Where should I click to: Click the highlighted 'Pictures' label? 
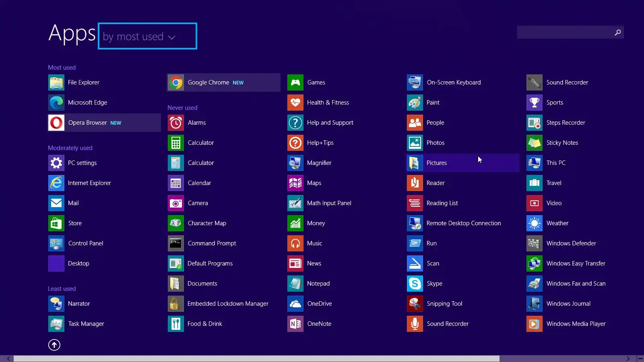click(x=437, y=163)
